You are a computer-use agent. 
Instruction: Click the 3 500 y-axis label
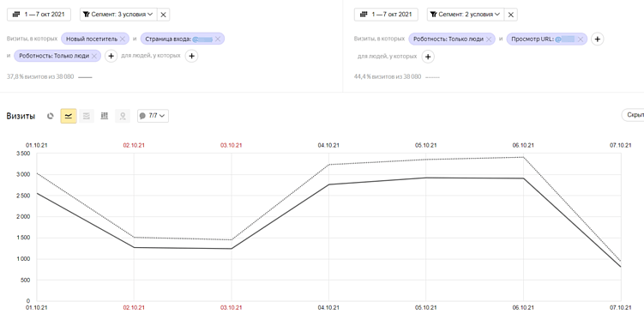point(23,154)
